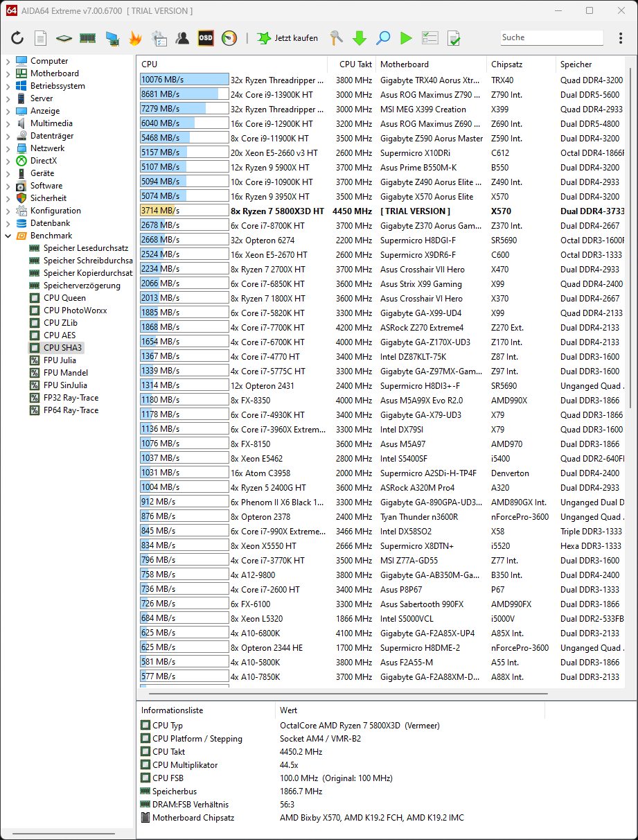638x840 pixels.
Task: Open FPU Julia benchmark
Action: [x=60, y=360]
